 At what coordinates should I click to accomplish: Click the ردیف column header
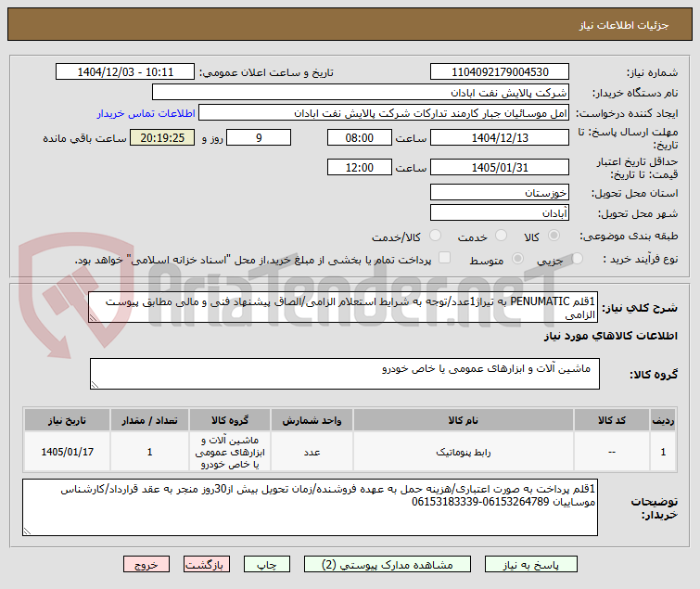(663, 420)
